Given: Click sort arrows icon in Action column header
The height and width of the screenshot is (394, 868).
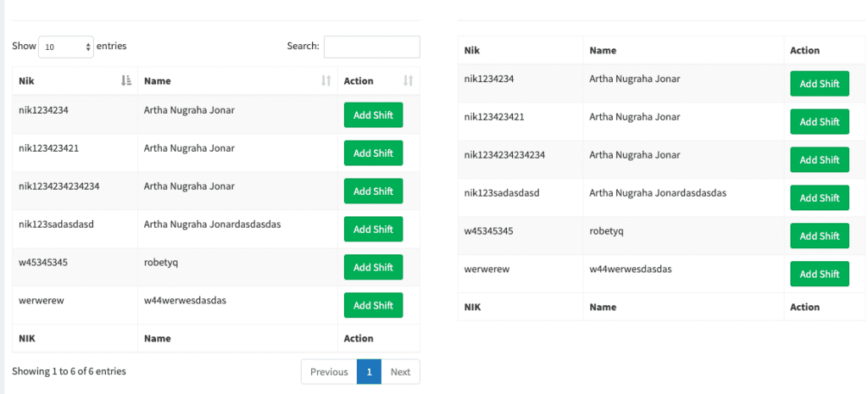Looking at the screenshot, I should [408, 81].
